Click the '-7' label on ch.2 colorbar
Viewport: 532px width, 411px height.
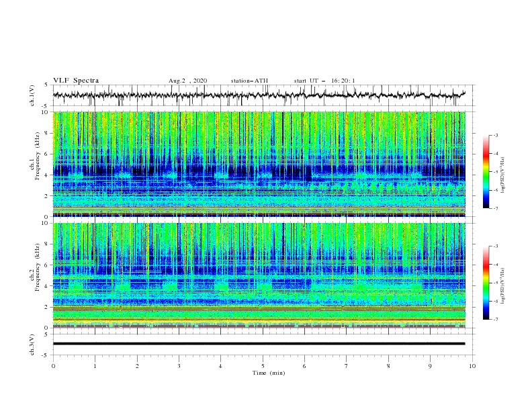point(495,320)
